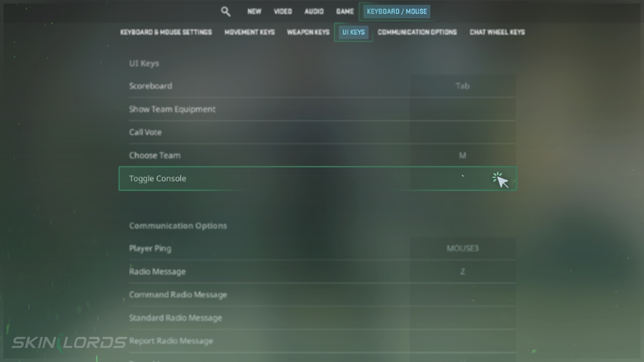Open the Chat Wheel Keys subtab
644x362 pixels.
pos(497,32)
